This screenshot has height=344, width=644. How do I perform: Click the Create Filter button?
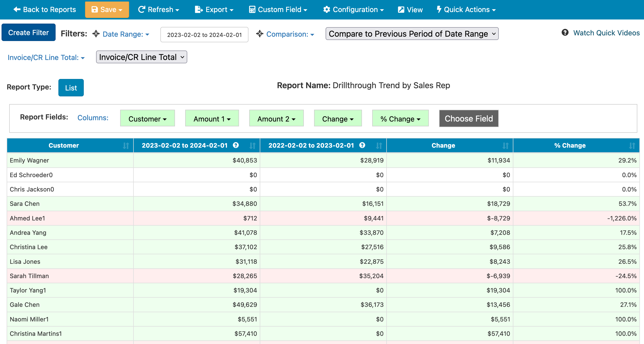pyautogui.click(x=28, y=33)
